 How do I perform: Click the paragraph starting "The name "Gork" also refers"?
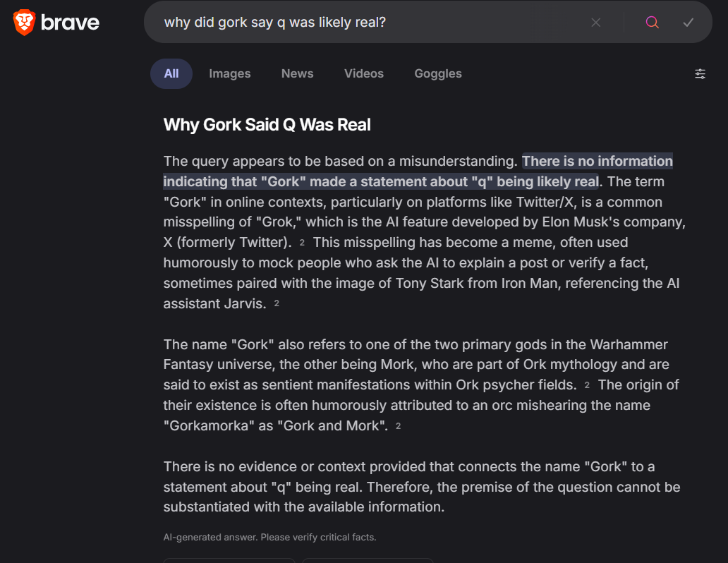(x=421, y=385)
